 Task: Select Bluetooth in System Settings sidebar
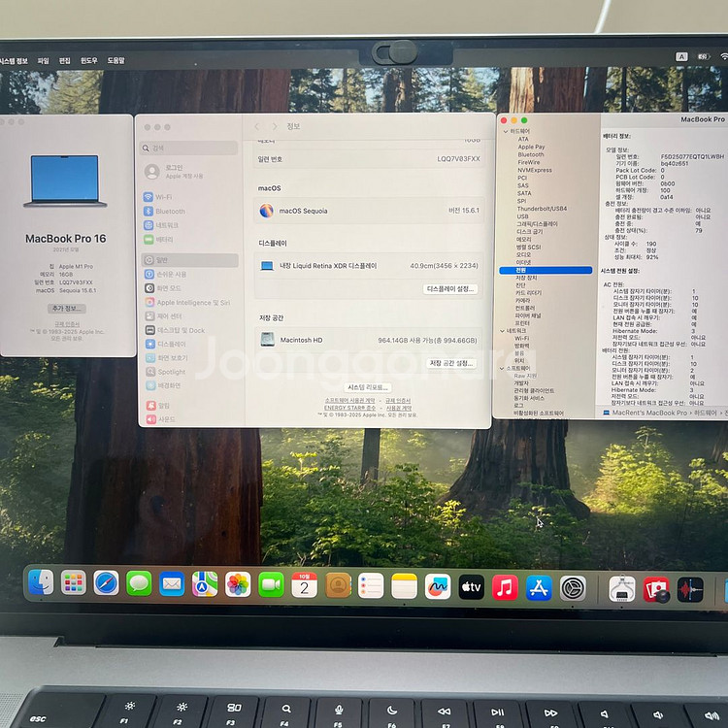171,211
